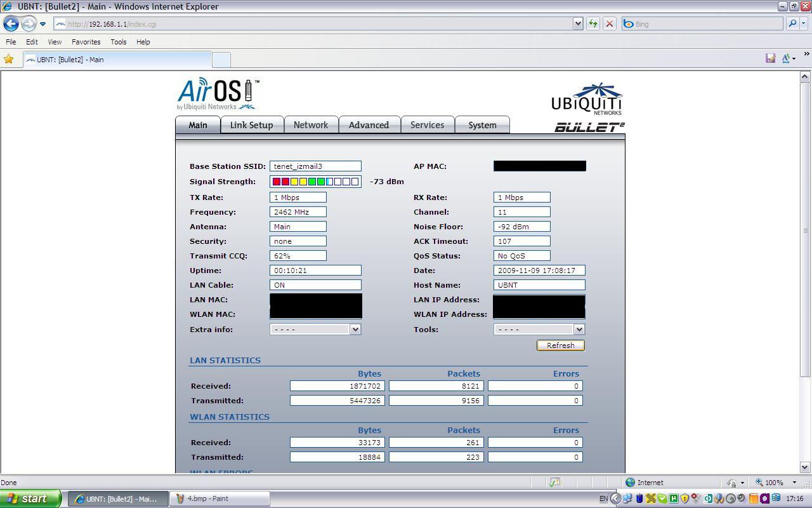This screenshot has height=508, width=812.
Task: Select the UBNT: [Bullet2] - Main browser tab
Action: click(117, 60)
